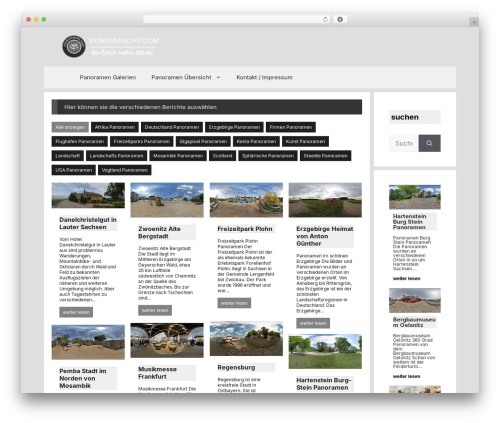The image size is (500, 423).
Task: Open sidebar Hartenstein Burg Stein Panoramen title
Action: [409, 222]
